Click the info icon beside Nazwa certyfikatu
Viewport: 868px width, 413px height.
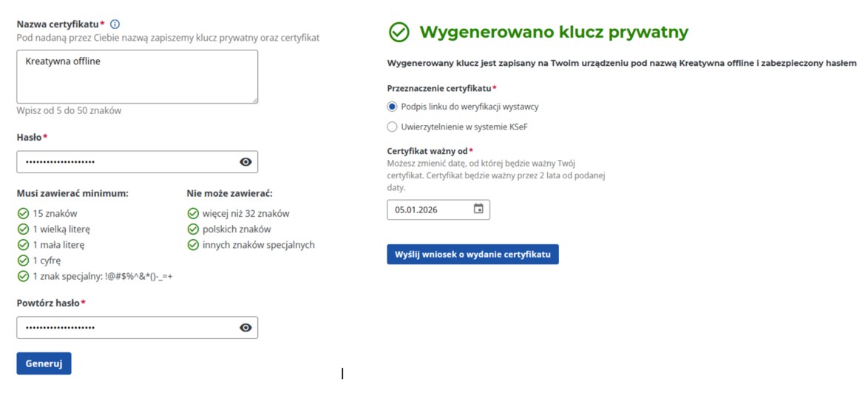click(x=115, y=24)
